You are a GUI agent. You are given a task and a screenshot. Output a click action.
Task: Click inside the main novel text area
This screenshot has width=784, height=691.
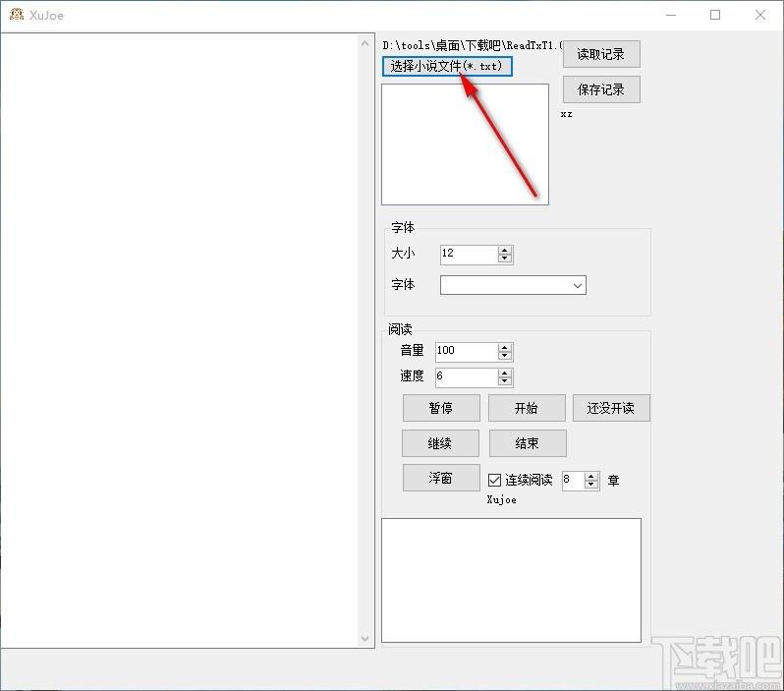(180, 340)
